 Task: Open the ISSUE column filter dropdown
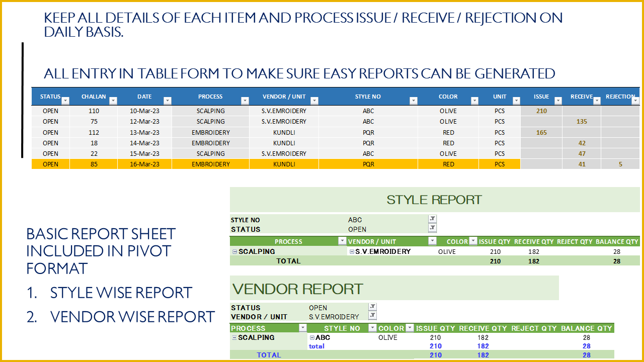tap(558, 101)
